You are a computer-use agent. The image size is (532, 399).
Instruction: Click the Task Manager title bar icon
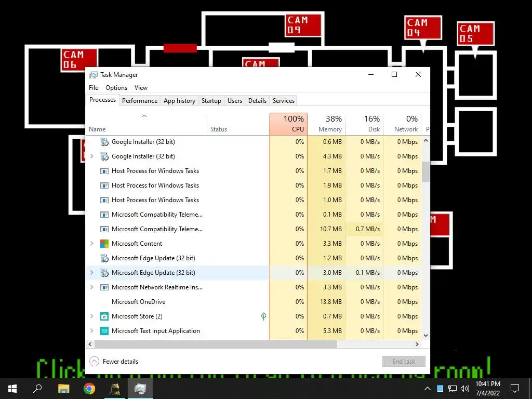coord(94,75)
